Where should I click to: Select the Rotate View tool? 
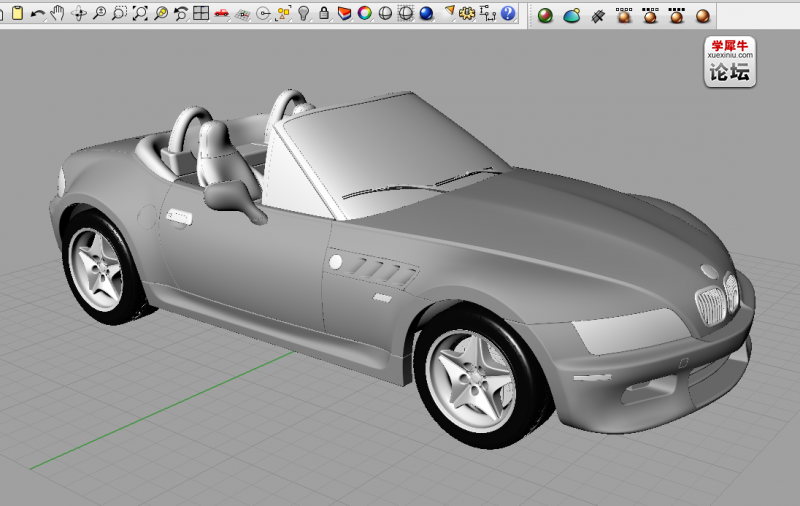79,13
